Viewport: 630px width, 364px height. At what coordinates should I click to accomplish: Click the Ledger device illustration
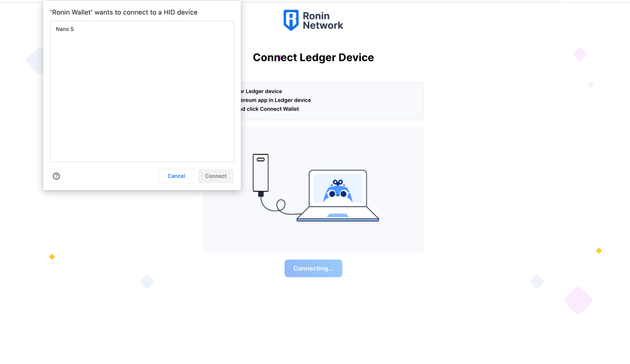coord(260,173)
